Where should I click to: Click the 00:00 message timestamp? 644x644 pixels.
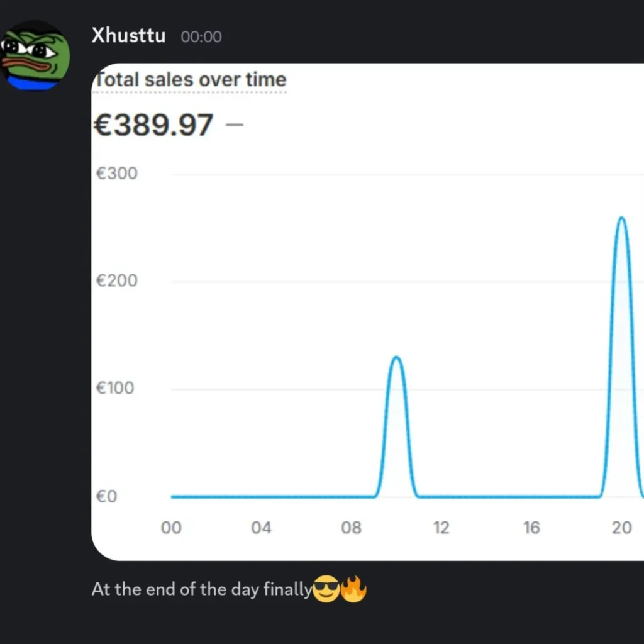tap(201, 36)
